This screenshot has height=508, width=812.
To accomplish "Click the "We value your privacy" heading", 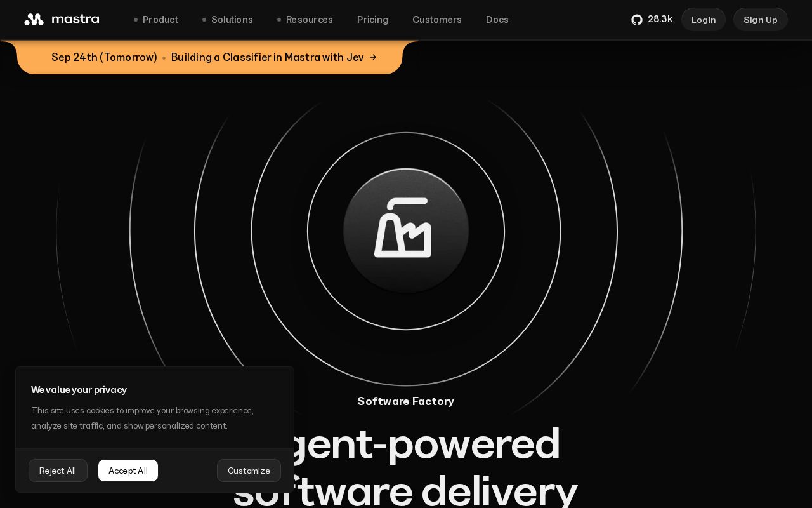I will 79,390.
